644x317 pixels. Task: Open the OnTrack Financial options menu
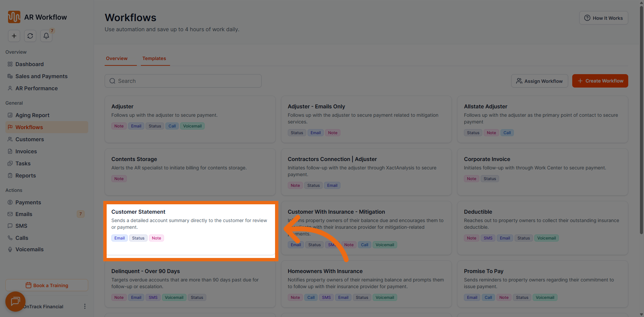point(85,306)
